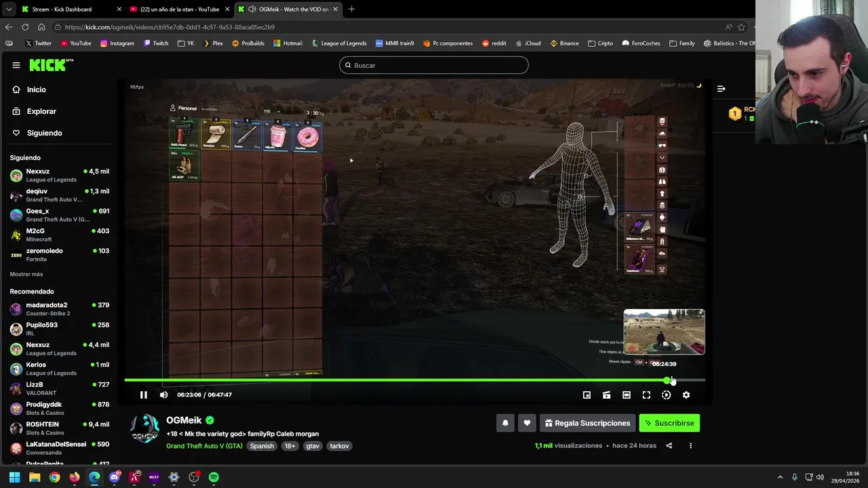
Task: Click the timeline preview thumbnail
Action: pyautogui.click(x=664, y=332)
